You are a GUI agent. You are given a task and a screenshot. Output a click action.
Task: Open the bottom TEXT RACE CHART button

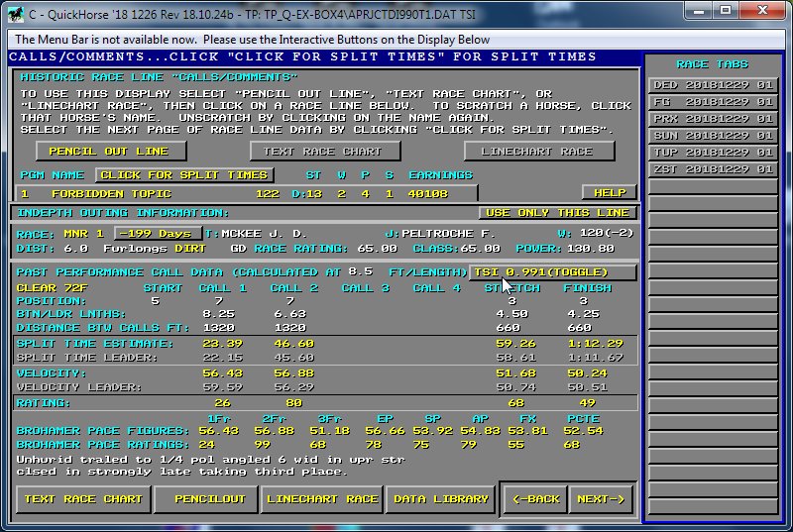click(83, 499)
